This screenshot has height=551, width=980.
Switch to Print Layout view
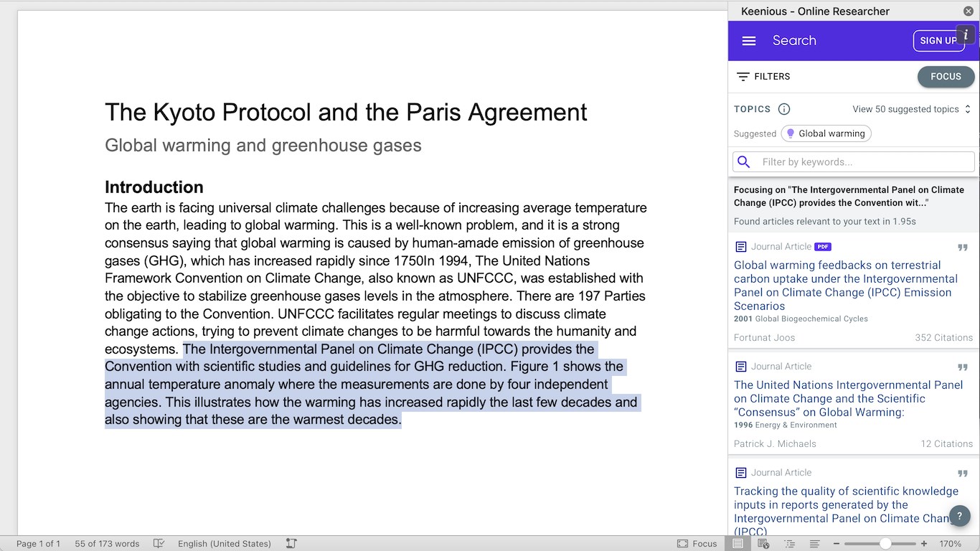tap(738, 544)
